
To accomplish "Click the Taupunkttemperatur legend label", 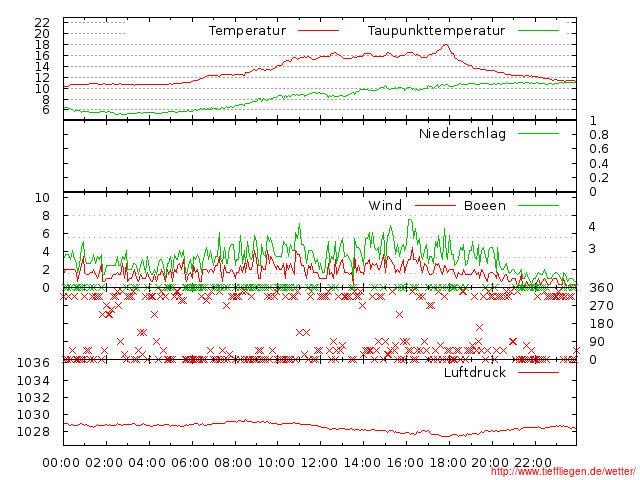I will (x=436, y=31).
